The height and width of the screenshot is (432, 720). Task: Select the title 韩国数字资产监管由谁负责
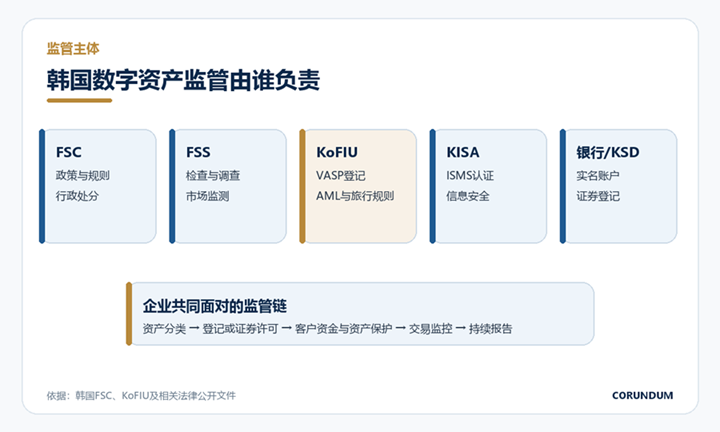point(183,80)
